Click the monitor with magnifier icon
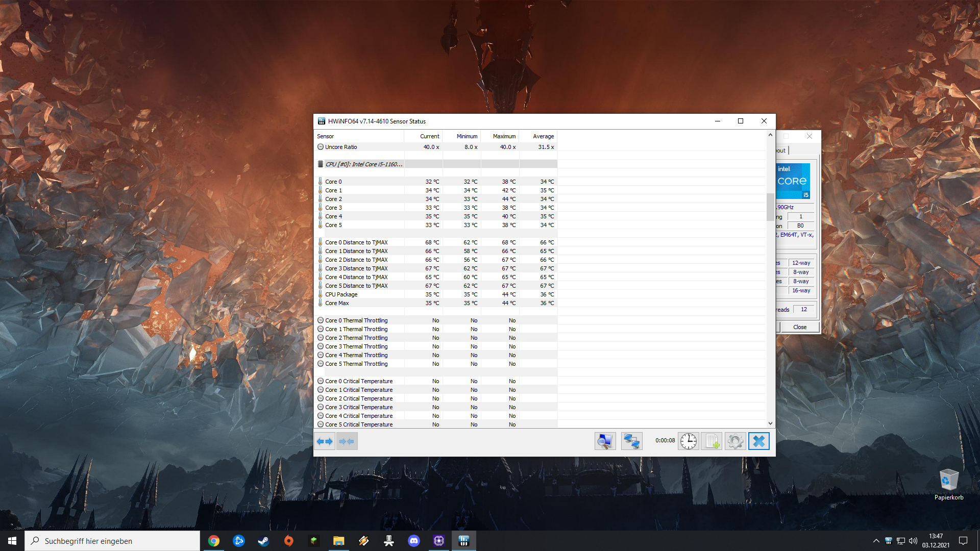Screen dimensions: 980x551 click(x=605, y=441)
